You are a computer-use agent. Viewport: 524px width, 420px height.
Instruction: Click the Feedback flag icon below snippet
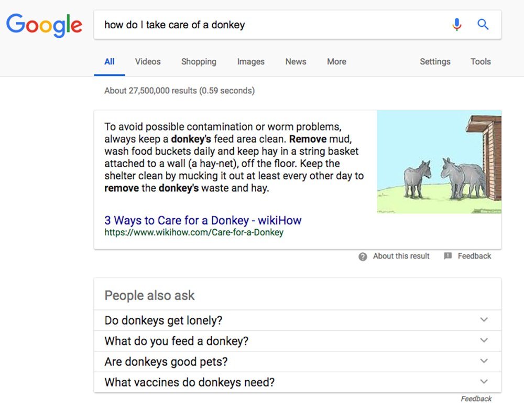pos(448,256)
